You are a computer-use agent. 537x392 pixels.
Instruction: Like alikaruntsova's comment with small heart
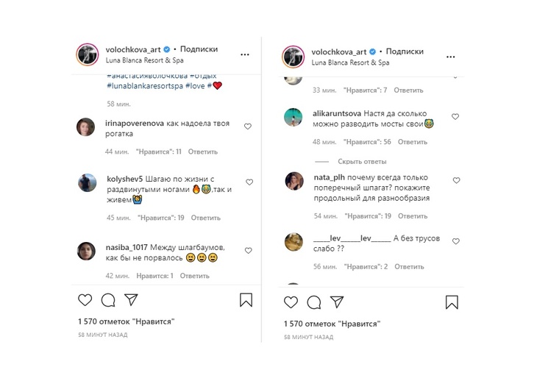click(455, 117)
